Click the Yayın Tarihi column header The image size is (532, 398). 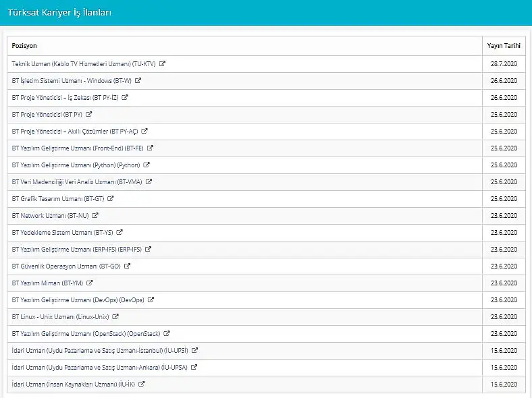coord(504,46)
